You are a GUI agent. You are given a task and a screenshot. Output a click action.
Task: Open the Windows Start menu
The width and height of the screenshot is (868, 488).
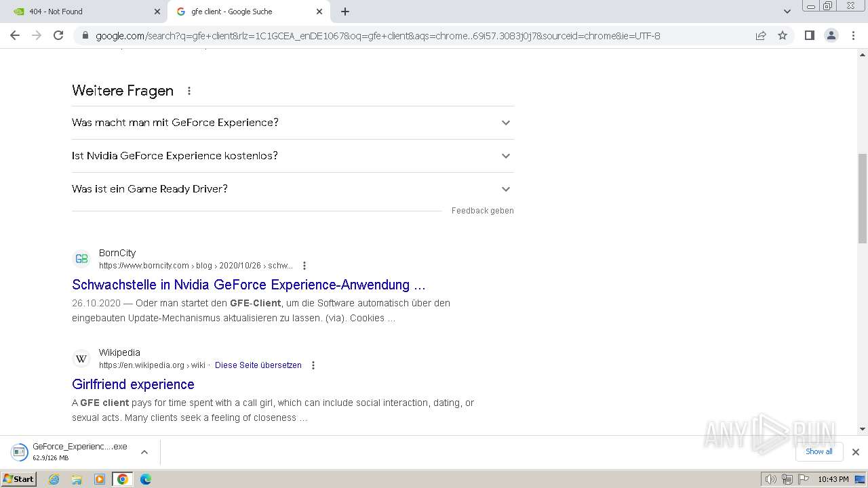pos(19,479)
